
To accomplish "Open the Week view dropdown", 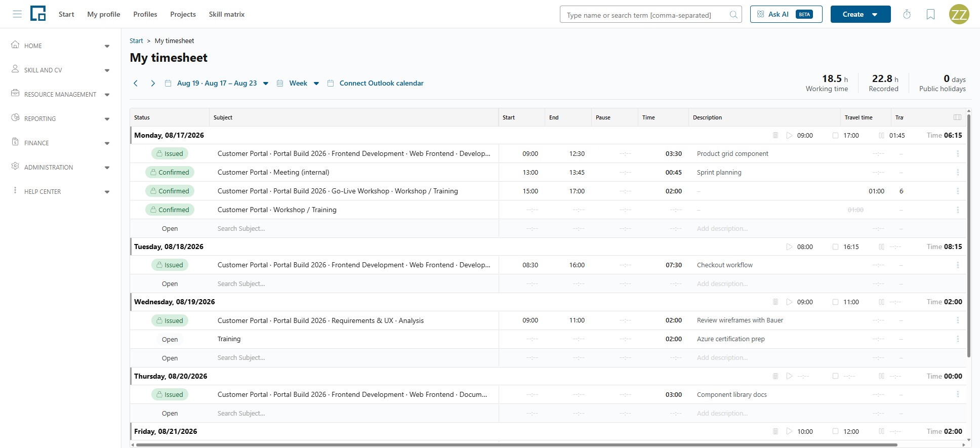I will [298, 83].
